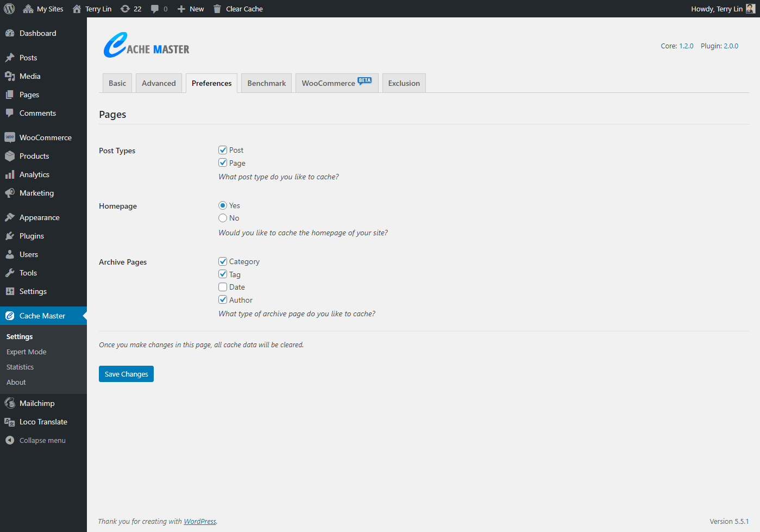Select the Preferences tab
Viewport: 760px width, 532px height.
tap(211, 83)
